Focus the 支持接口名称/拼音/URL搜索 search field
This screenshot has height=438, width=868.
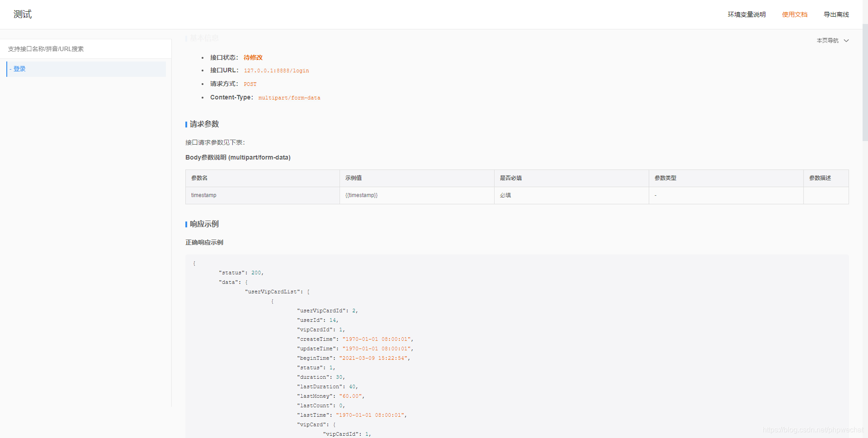coord(86,49)
